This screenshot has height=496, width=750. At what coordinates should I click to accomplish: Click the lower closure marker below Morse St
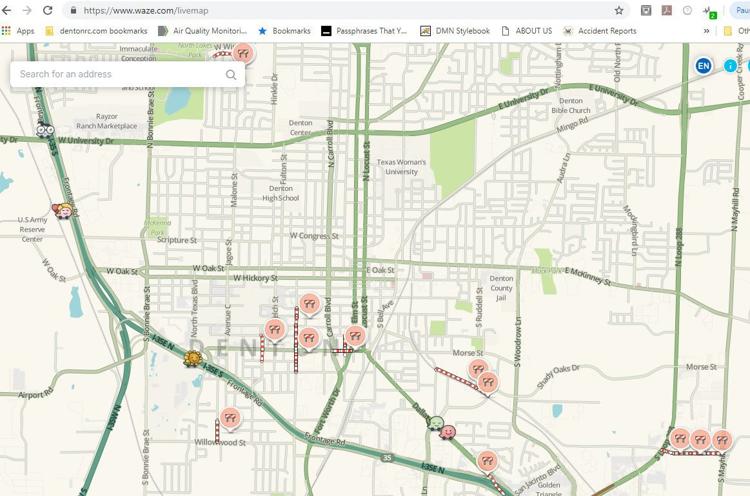point(488,383)
